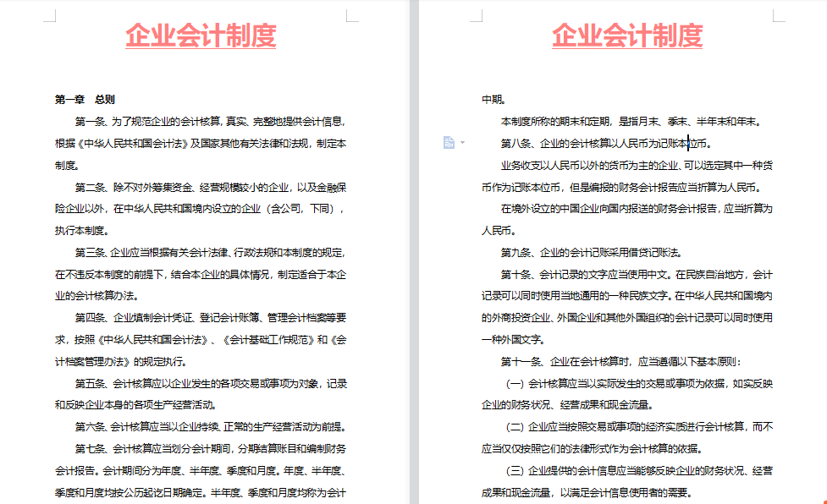Click the line 执行本制度。

coord(82,231)
